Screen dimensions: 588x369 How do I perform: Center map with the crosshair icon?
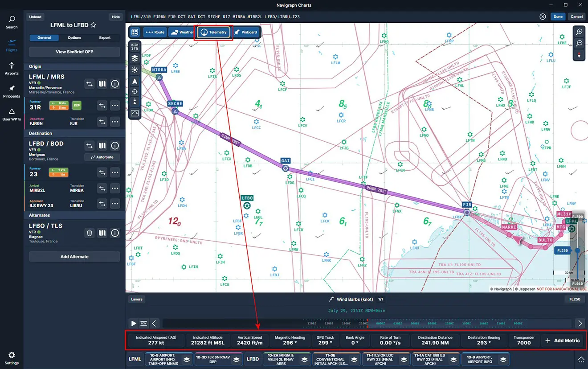pos(135,91)
